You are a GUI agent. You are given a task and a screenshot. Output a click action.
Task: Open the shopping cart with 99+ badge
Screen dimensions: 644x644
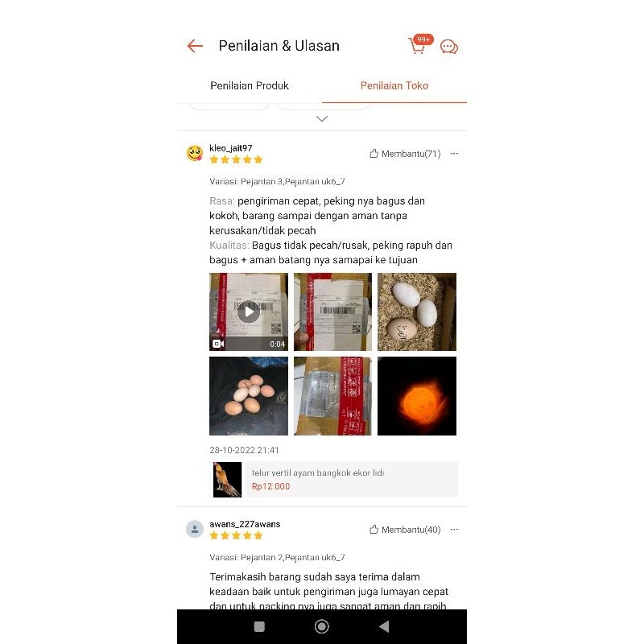coord(419,44)
